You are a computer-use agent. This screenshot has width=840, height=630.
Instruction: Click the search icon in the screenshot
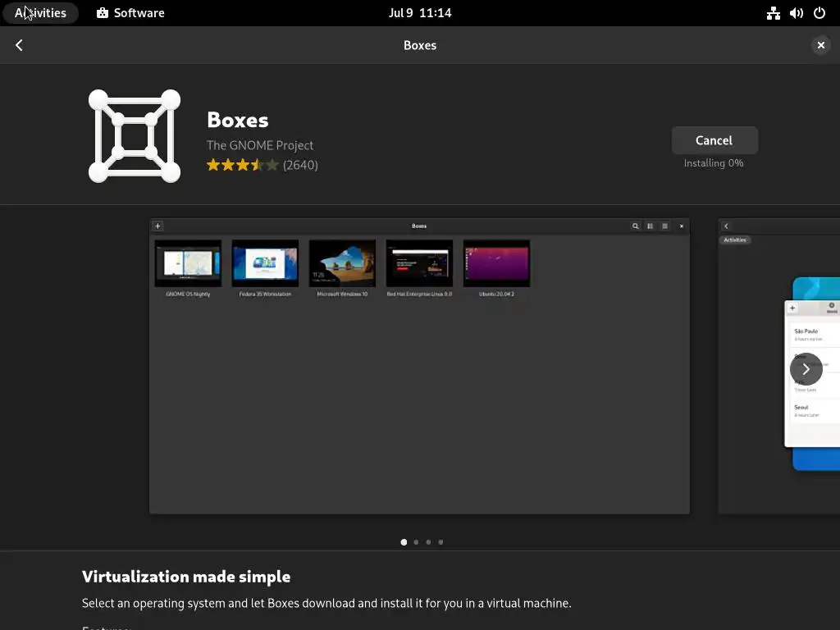tap(636, 226)
